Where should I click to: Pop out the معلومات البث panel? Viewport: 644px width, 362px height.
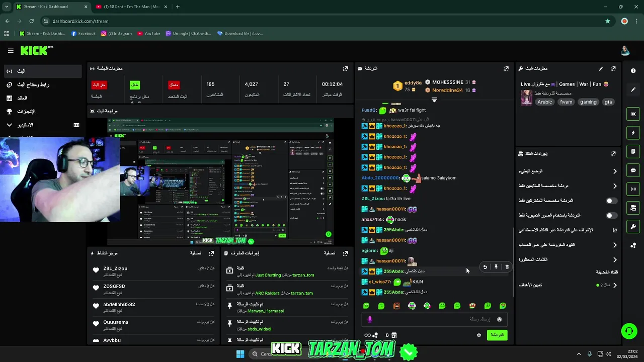pyautogui.click(x=613, y=68)
